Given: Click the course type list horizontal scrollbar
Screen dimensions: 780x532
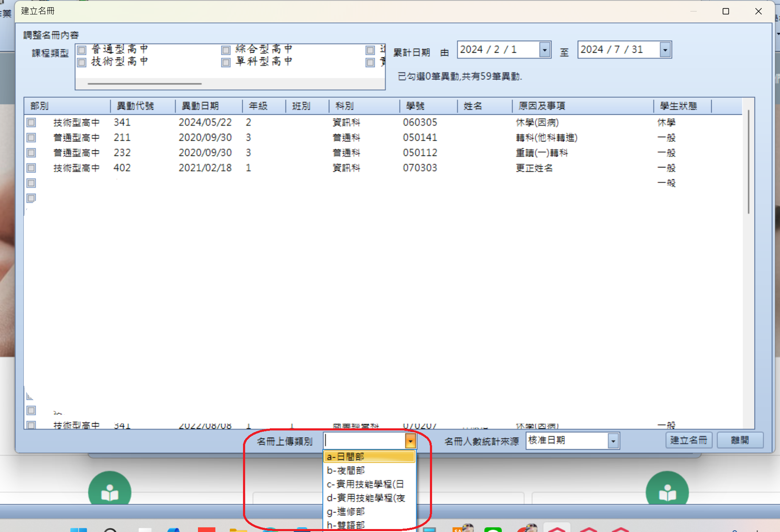Looking at the screenshot, I should [144, 84].
